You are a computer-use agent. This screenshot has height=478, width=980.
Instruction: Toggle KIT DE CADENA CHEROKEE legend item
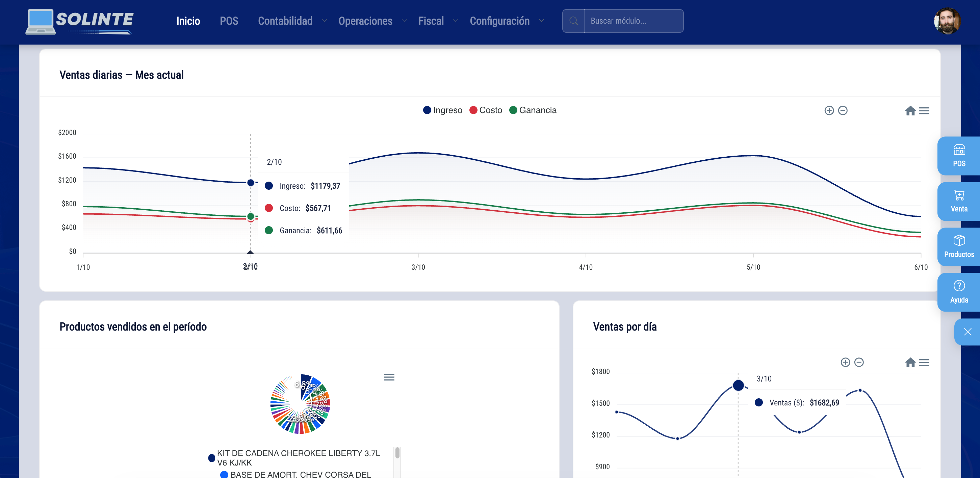294,458
